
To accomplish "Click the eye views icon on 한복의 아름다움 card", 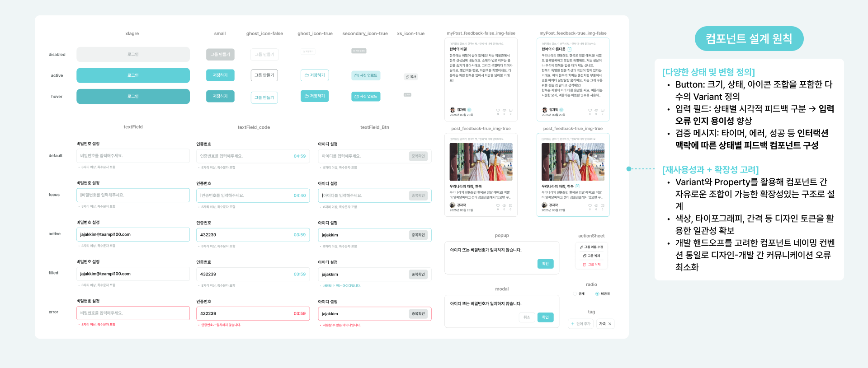I will (596, 110).
